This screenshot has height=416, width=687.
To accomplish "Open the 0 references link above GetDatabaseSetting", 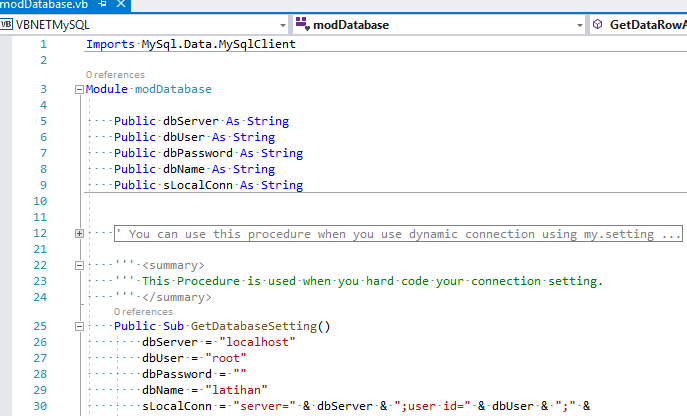I will point(143,312).
